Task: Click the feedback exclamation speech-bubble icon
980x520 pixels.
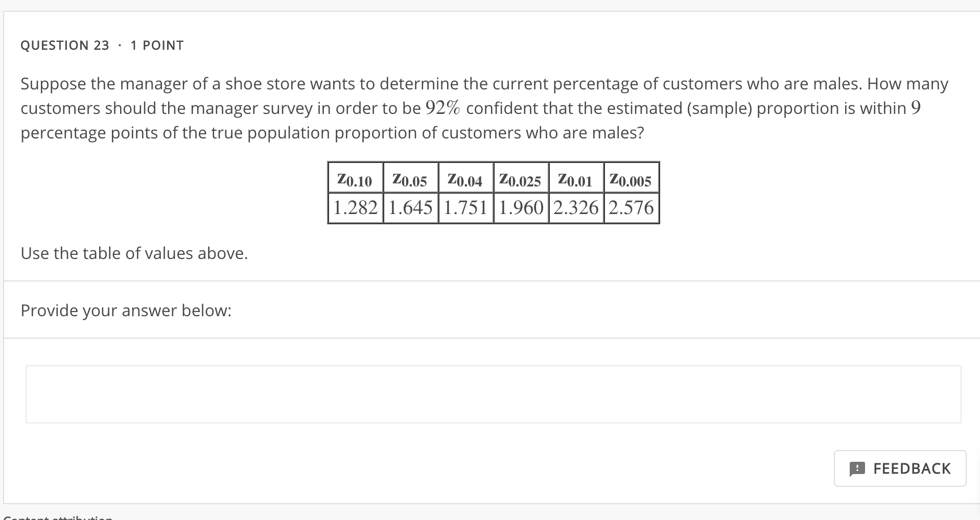Action: (x=857, y=468)
